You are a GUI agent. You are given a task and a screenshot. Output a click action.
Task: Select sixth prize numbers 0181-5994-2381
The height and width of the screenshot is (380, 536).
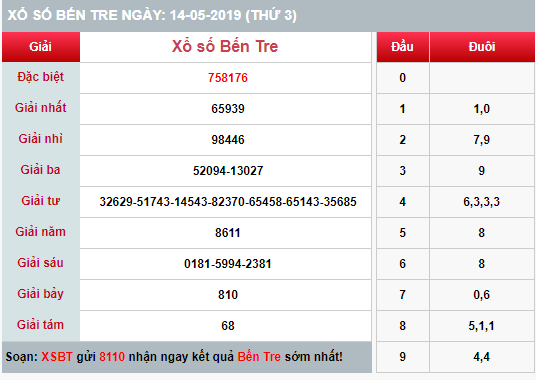pyautogui.click(x=228, y=264)
